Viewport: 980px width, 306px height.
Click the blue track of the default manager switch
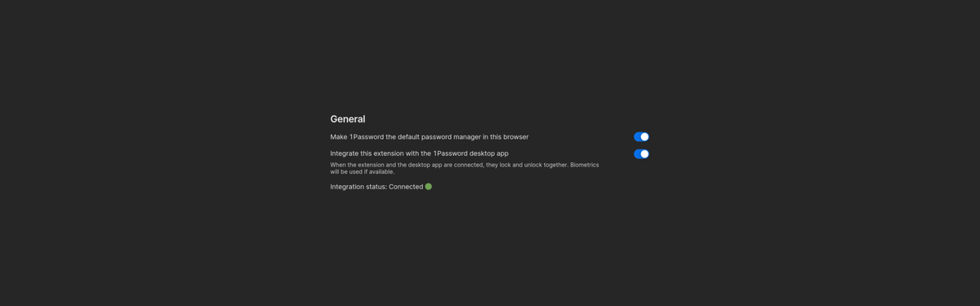coord(637,137)
